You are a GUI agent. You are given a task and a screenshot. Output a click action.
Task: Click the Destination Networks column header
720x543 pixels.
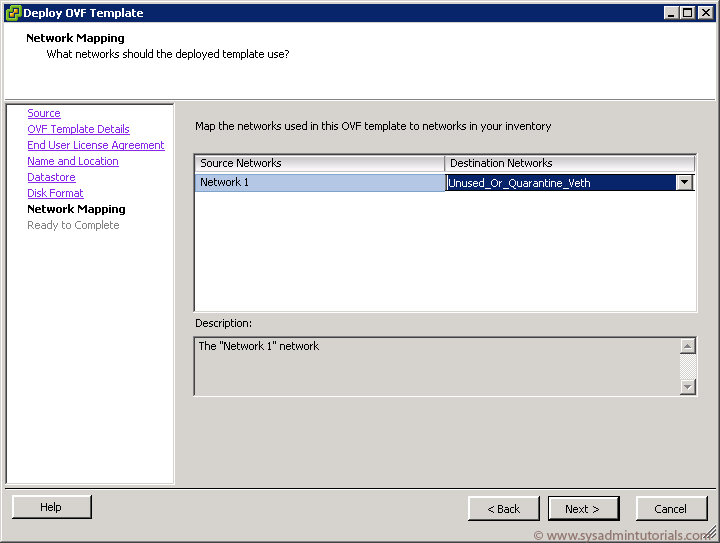569,163
